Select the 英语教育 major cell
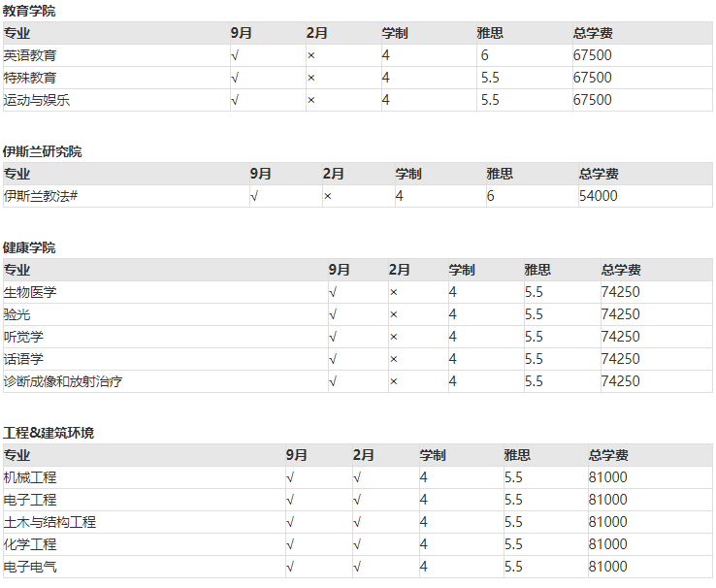The image size is (716, 588). (x=30, y=55)
